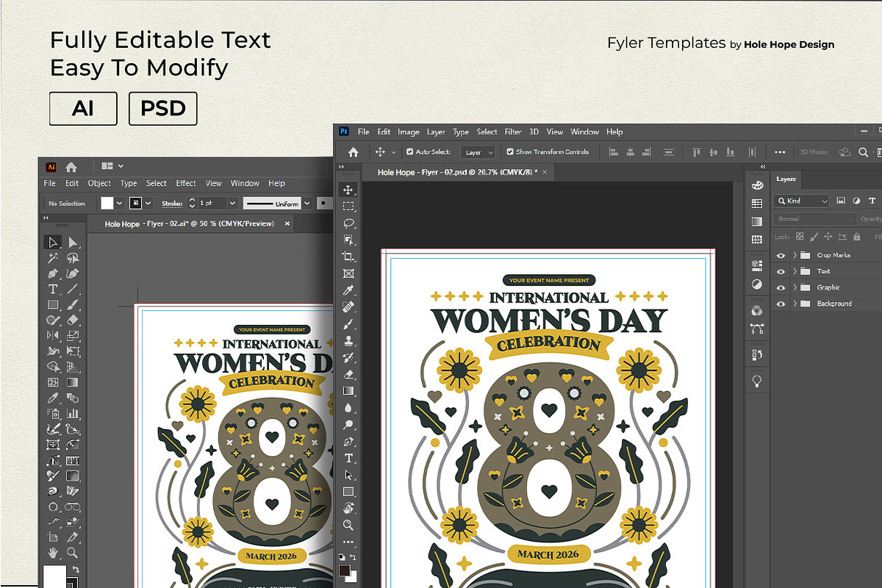Open Illustrator's Effect menu
Screen dimensions: 882x588
click(x=186, y=183)
